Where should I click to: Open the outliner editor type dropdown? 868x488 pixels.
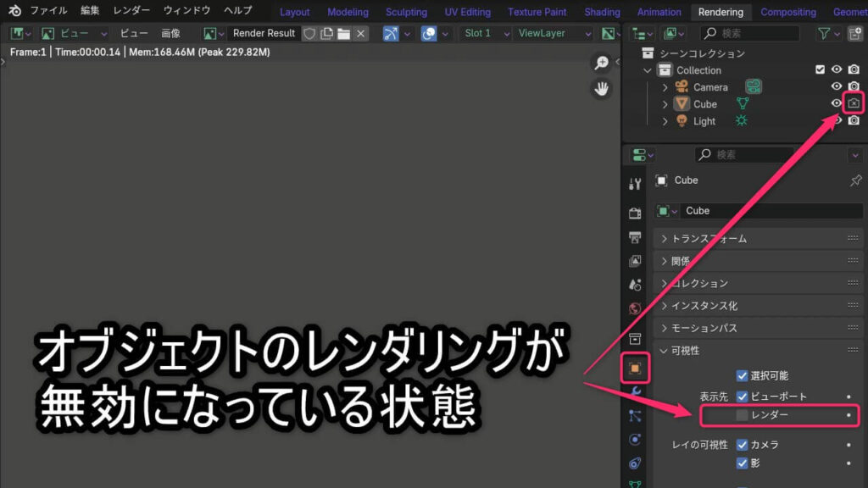click(643, 33)
